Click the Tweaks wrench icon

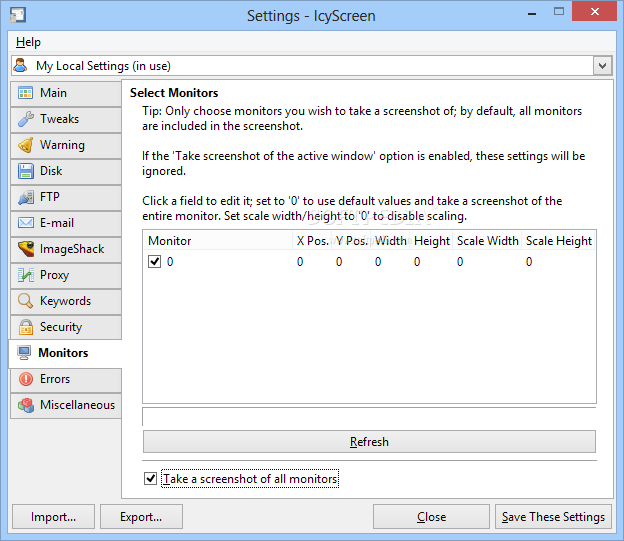(x=25, y=119)
